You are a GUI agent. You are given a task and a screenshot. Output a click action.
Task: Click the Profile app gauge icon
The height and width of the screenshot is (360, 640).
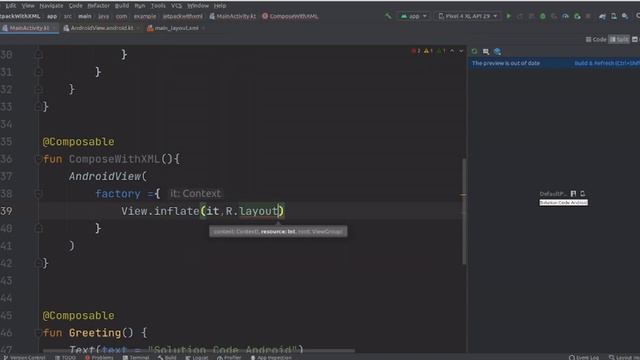565,16
